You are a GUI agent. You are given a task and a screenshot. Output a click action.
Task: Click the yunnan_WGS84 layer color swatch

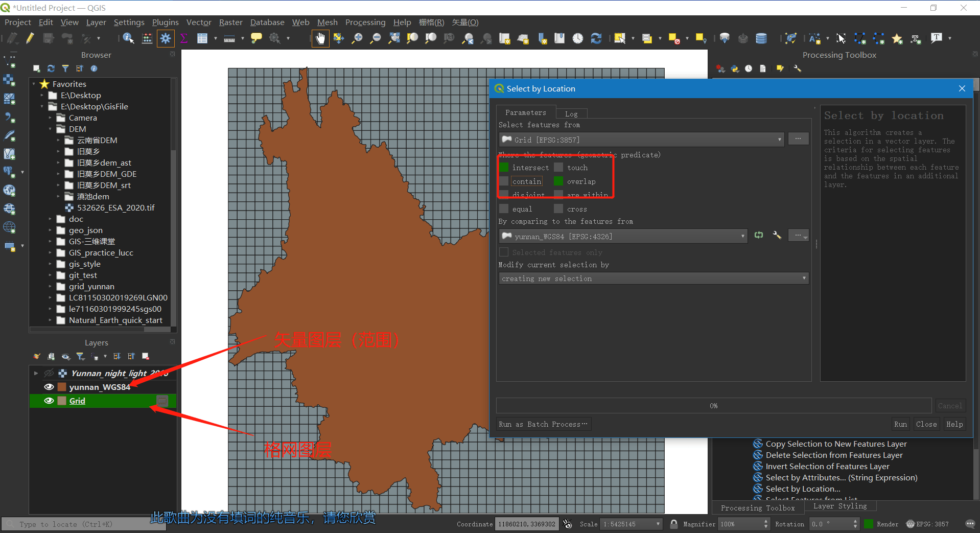pos(62,387)
